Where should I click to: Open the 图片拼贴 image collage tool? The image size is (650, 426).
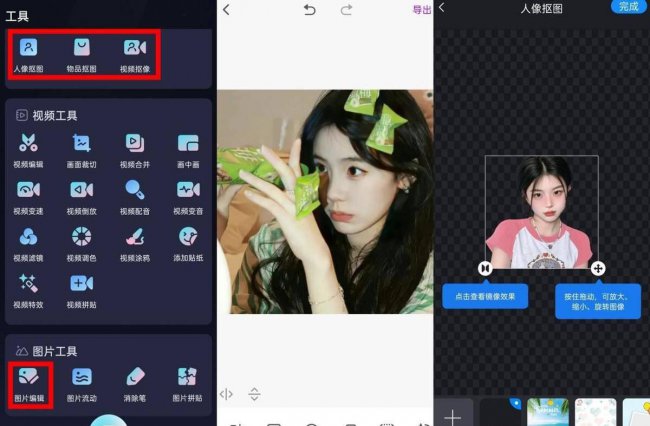[x=187, y=385]
